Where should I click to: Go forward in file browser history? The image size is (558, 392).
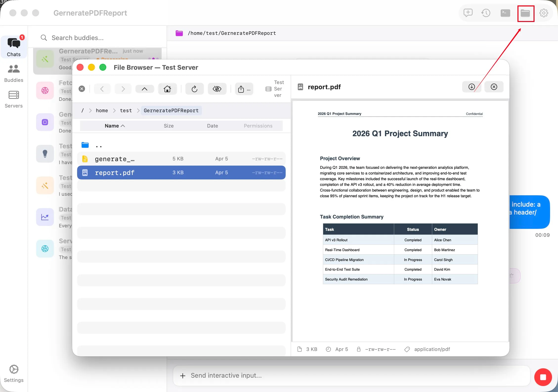pyautogui.click(x=123, y=89)
